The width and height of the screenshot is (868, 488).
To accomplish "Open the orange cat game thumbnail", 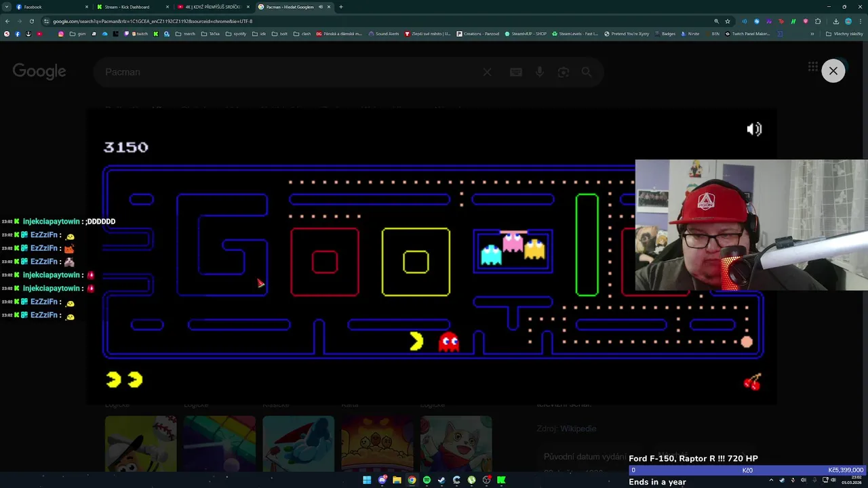I will pyautogui.click(x=456, y=444).
